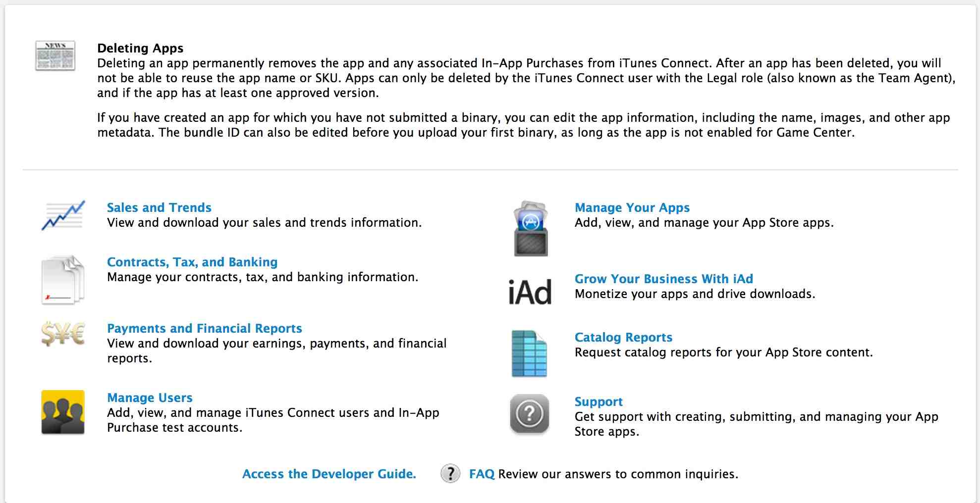Open the Support link

599,402
